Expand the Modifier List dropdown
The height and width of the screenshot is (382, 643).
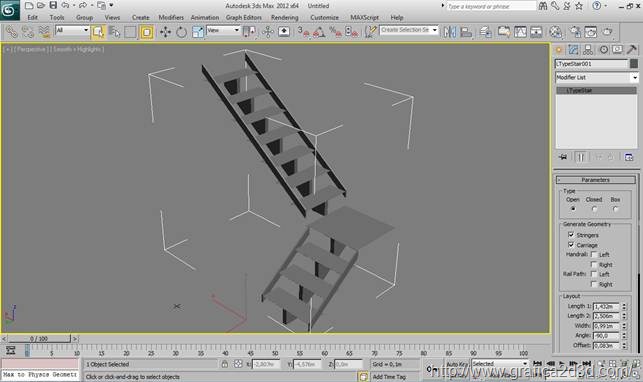[597, 77]
